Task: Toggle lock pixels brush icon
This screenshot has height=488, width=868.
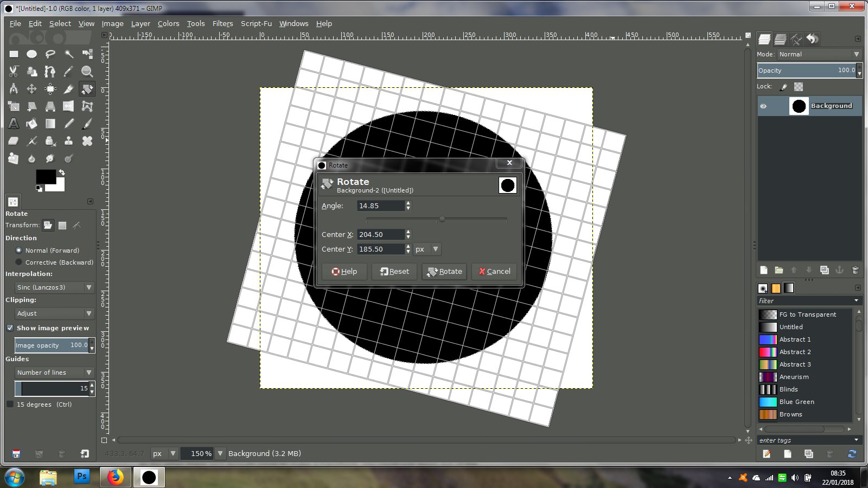Action: (783, 87)
